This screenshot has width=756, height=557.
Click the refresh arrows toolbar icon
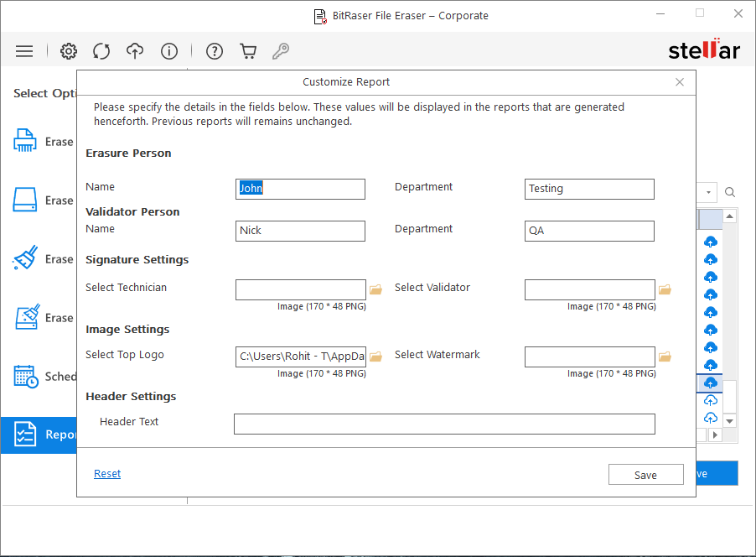[101, 51]
